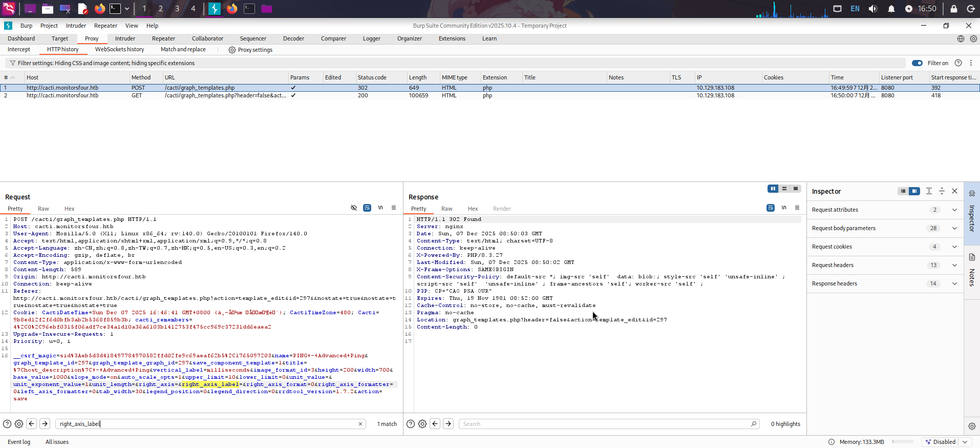Open the Response search help icon
980x448 pixels.
click(410, 424)
